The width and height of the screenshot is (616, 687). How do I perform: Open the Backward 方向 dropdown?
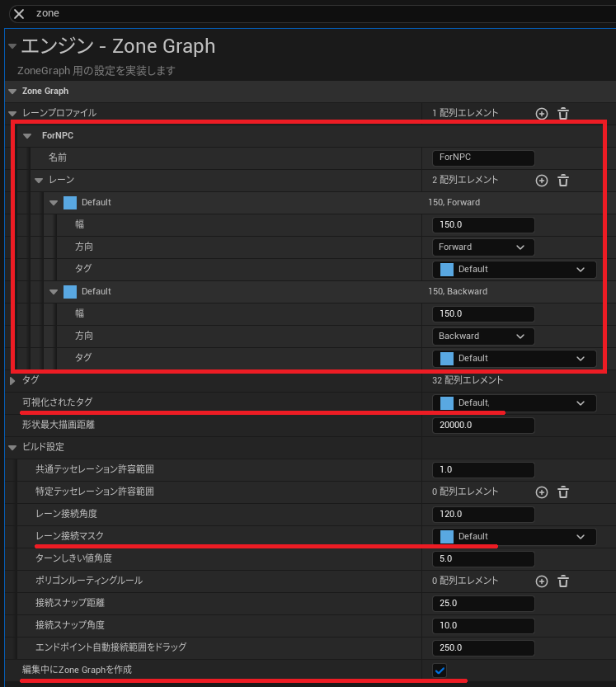(x=483, y=336)
